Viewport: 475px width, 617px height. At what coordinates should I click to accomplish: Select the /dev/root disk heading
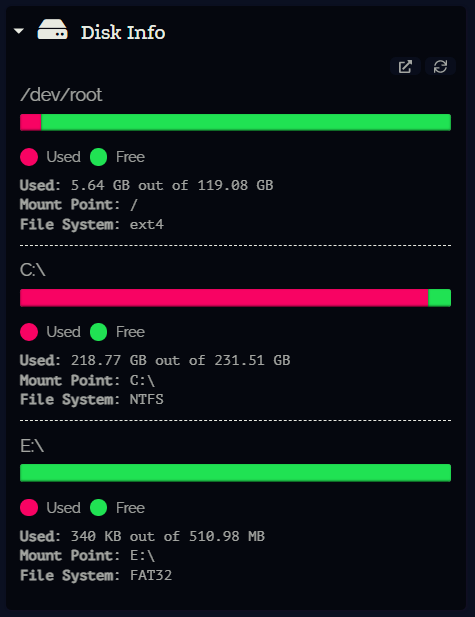tap(61, 95)
